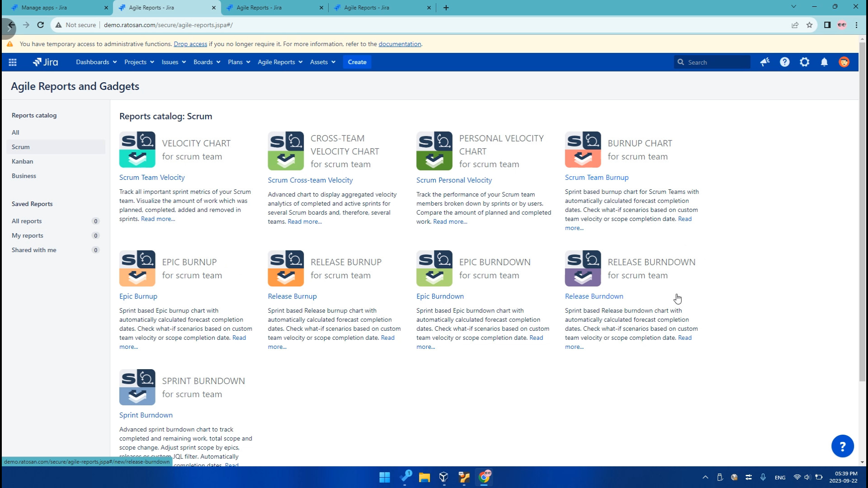Open the Jira help question mark menu
The image size is (868, 488).
[785, 62]
